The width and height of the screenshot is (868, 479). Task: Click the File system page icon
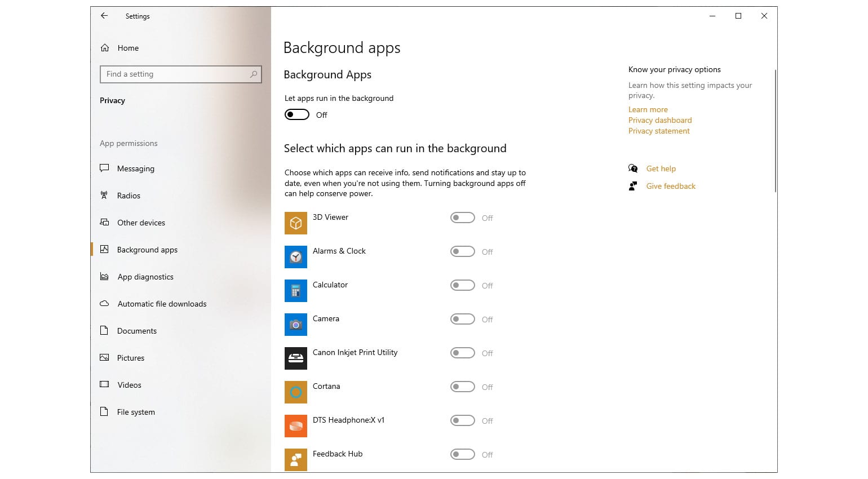(104, 411)
